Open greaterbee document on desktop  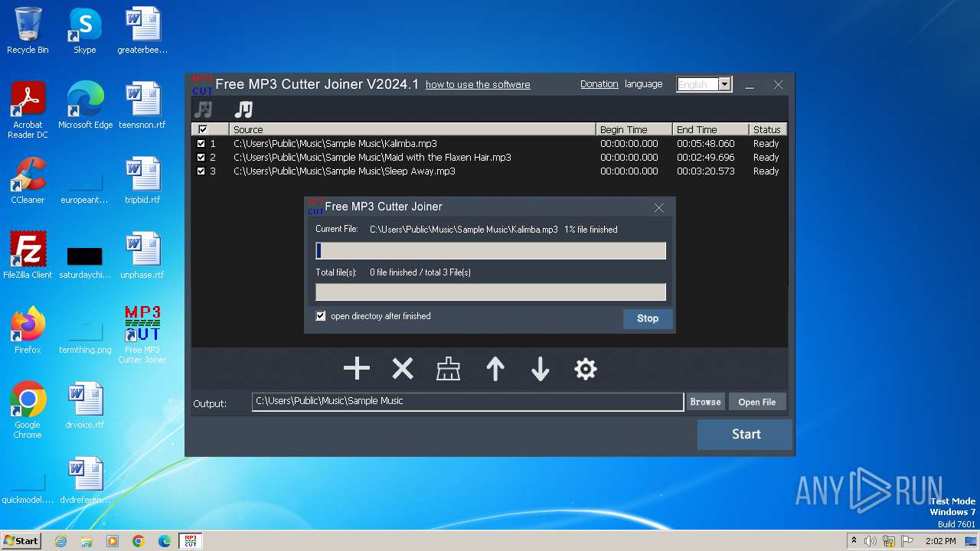pyautogui.click(x=142, y=31)
